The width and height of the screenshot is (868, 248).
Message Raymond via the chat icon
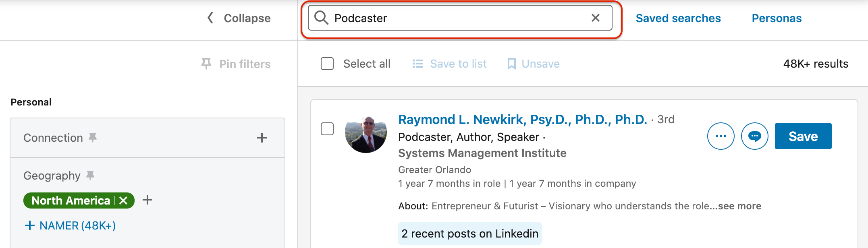tap(754, 136)
